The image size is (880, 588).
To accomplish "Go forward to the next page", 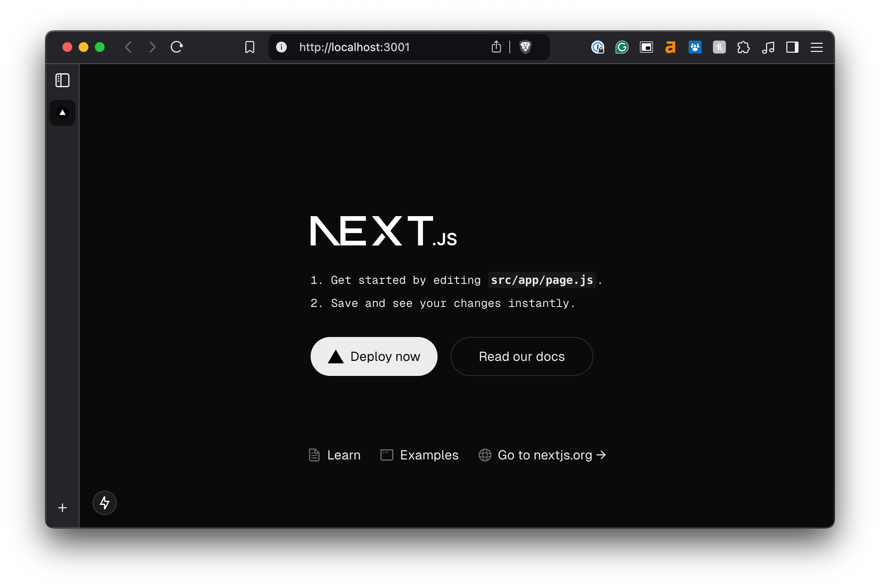I will pos(152,47).
